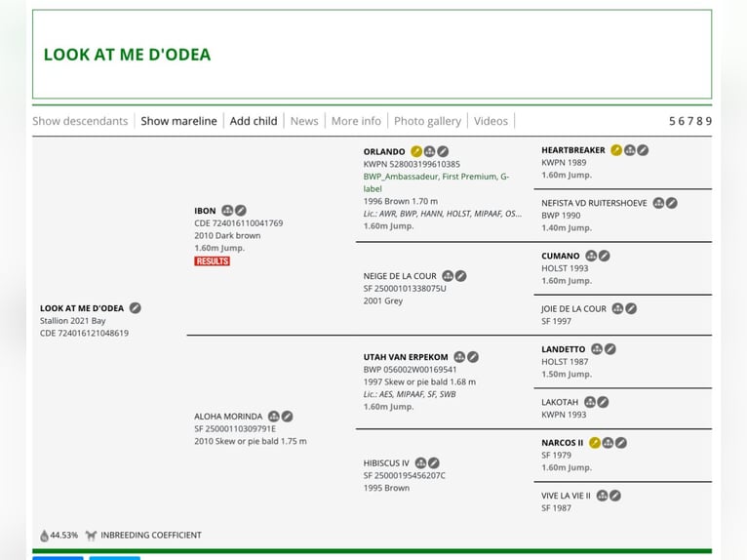
Task: Click the yellow icon beside ORLANDO
Action: [x=416, y=151]
